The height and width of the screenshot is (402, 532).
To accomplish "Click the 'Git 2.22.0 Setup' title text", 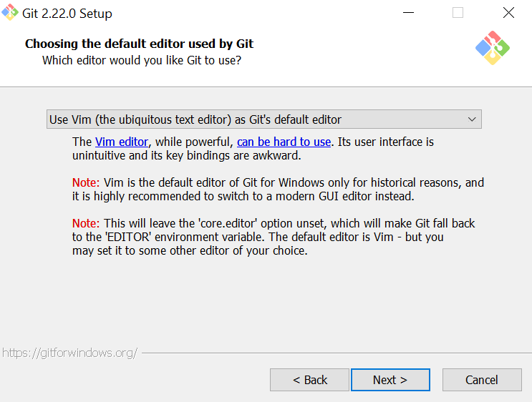I will tap(67, 14).
